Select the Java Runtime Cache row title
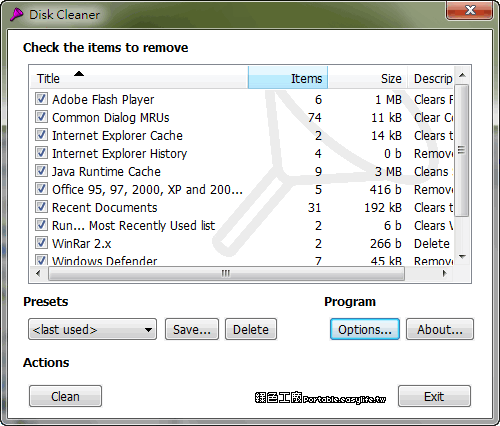500x426 pixels. pos(106,171)
